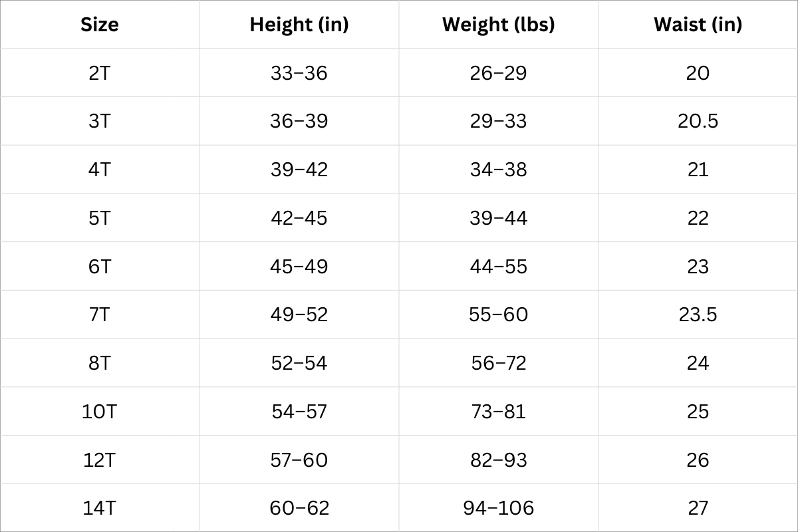Select the 33–36 height cell
798x532 pixels.
click(x=299, y=73)
